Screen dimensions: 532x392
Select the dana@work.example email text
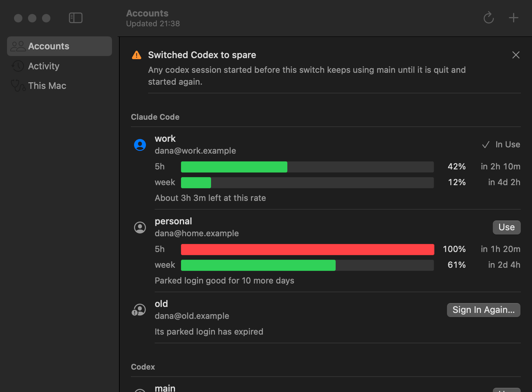click(x=195, y=151)
